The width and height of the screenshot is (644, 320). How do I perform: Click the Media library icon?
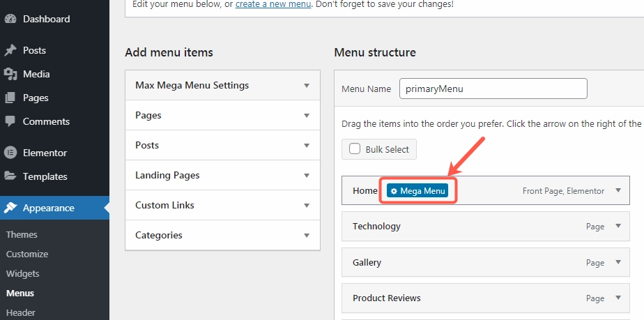[10, 74]
